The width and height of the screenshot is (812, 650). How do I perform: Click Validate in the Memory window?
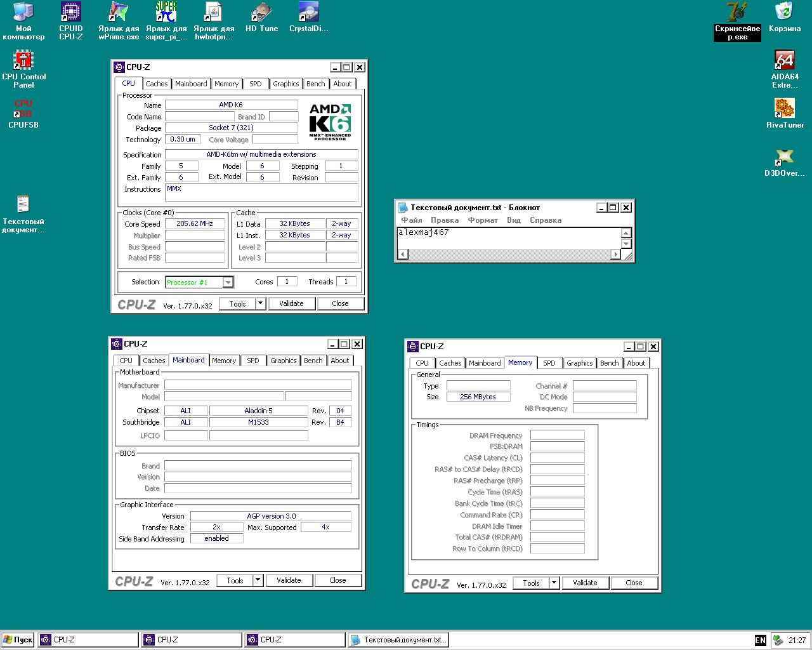pyautogui.click(x=585, y=583)
